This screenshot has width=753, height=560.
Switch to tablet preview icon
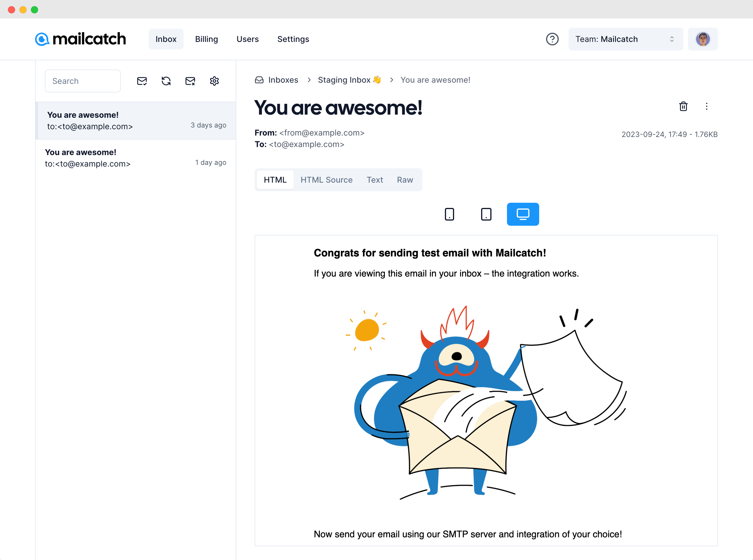[485, 214]
